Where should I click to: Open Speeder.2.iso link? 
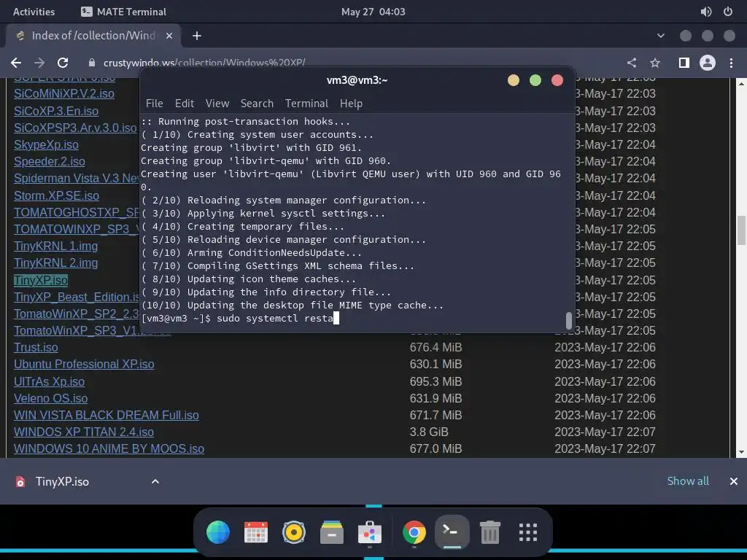50,161
